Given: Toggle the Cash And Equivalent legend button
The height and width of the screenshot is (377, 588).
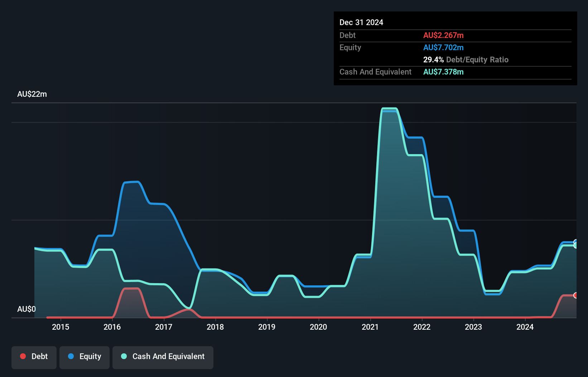Looking at the screenshot, I should (163, 357).
